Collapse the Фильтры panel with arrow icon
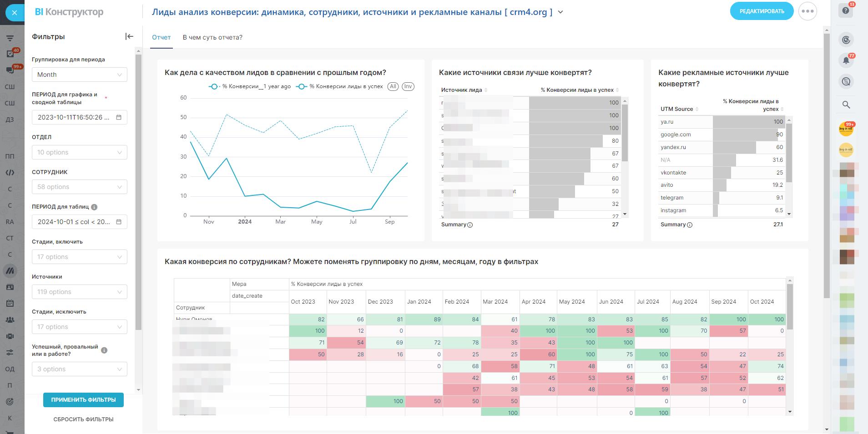 point(129,36)
